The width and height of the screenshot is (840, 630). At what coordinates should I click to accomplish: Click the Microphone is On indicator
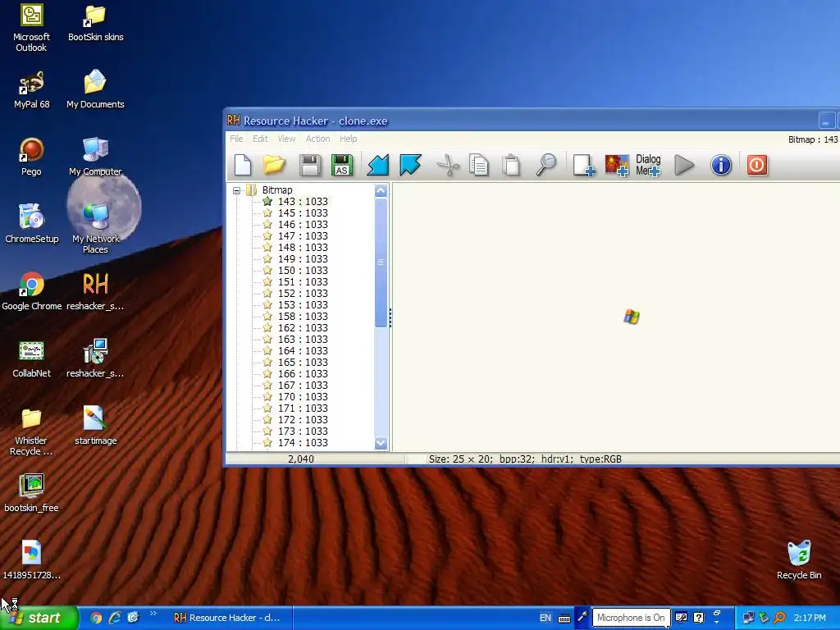pyautogui.click(x=631, y=618)
